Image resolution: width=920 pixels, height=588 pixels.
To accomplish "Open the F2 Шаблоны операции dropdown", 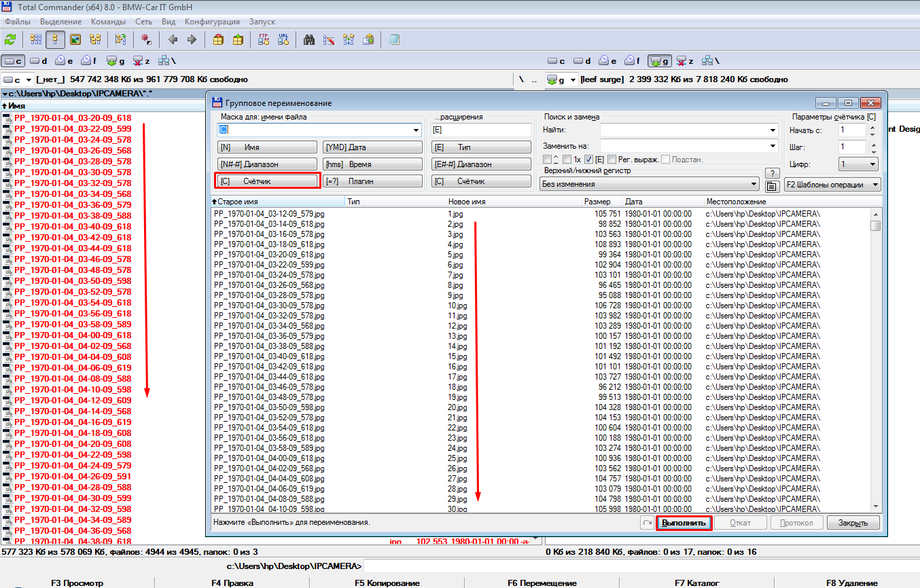I will (832, 185).
